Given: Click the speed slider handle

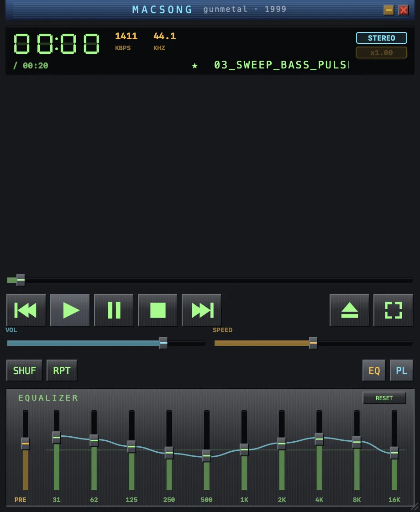Looking at the screenshot, I should click(313, 343).
